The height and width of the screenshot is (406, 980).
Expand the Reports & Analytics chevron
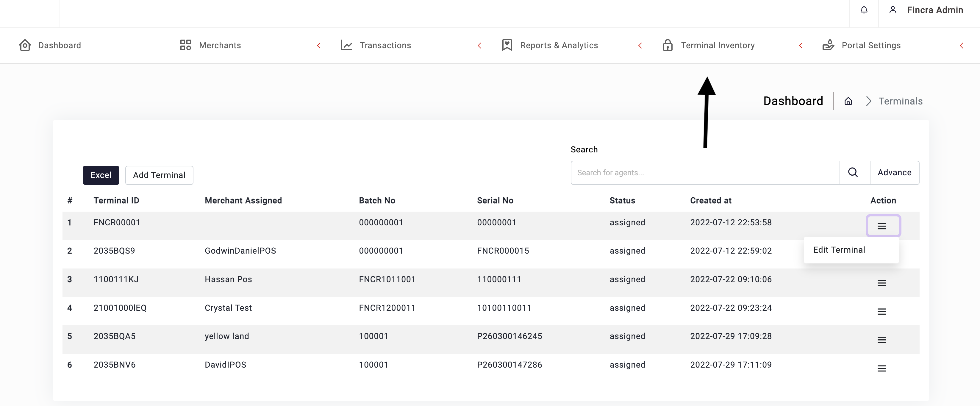(x=640, y=46)
